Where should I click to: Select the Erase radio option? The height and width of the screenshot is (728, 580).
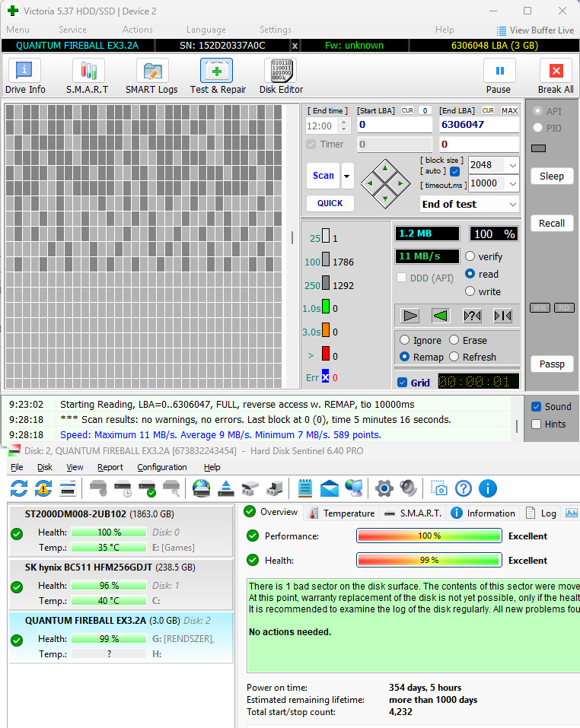(454, 340)
